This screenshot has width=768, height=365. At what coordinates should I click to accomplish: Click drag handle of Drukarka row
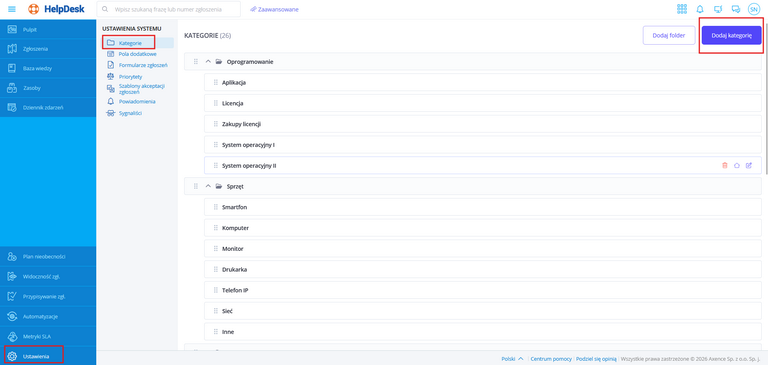[216, 269]
